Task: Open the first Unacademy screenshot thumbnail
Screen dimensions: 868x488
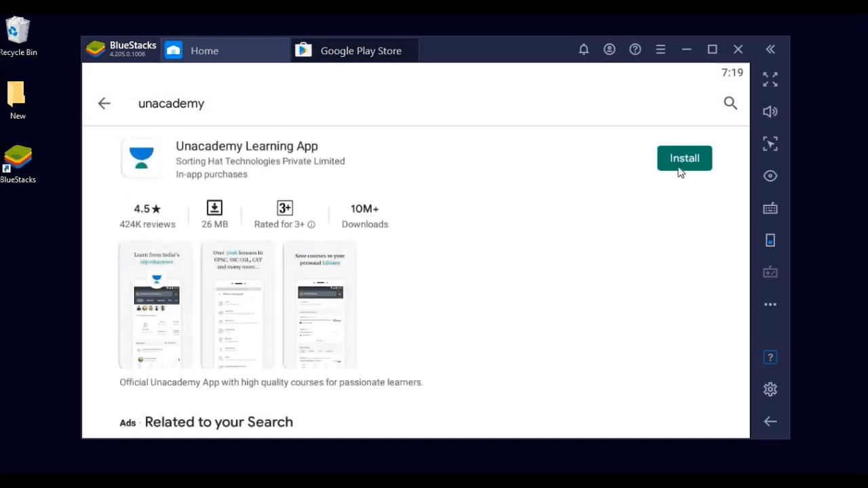Action: [x=156, y=305]
